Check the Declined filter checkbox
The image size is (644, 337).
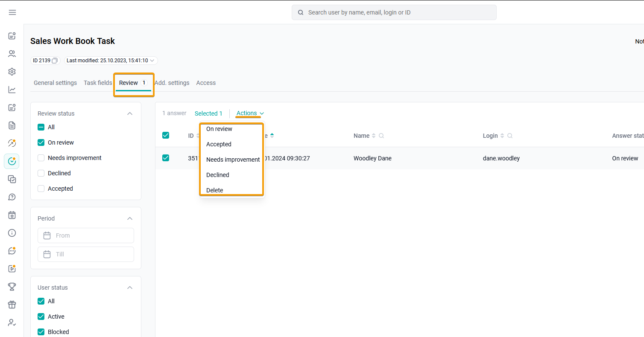[41, 173]
